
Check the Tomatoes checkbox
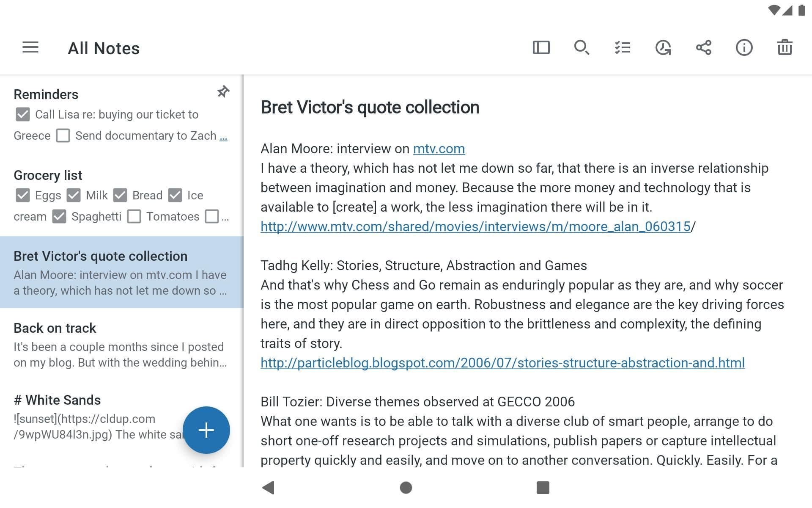coord(134,216)
